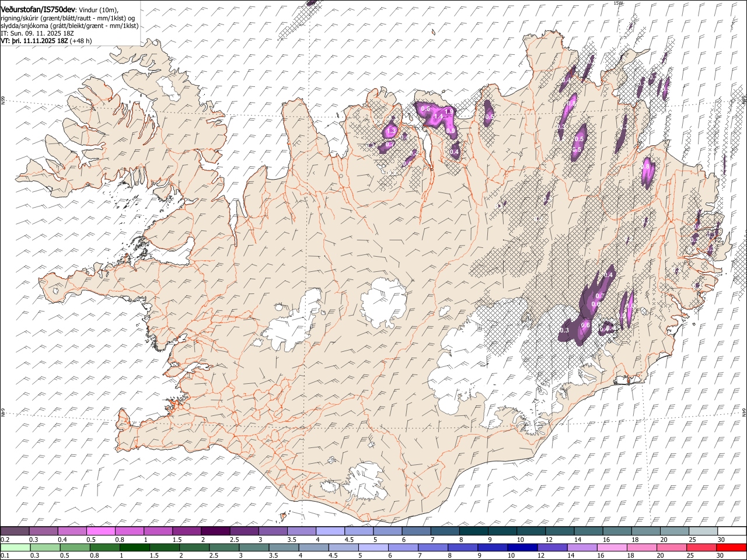The height and width of the screenshot is (560, 747).
Task: Click the upper legend swatch between 0.3 and 0.4
Action: pyautogui.click(x=43, y=531)
